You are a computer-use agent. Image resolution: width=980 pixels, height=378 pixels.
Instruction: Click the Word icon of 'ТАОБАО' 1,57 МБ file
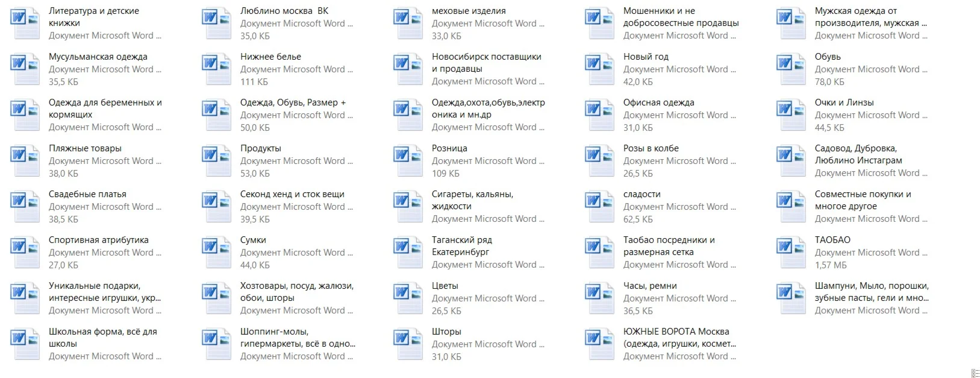(791, 253)
